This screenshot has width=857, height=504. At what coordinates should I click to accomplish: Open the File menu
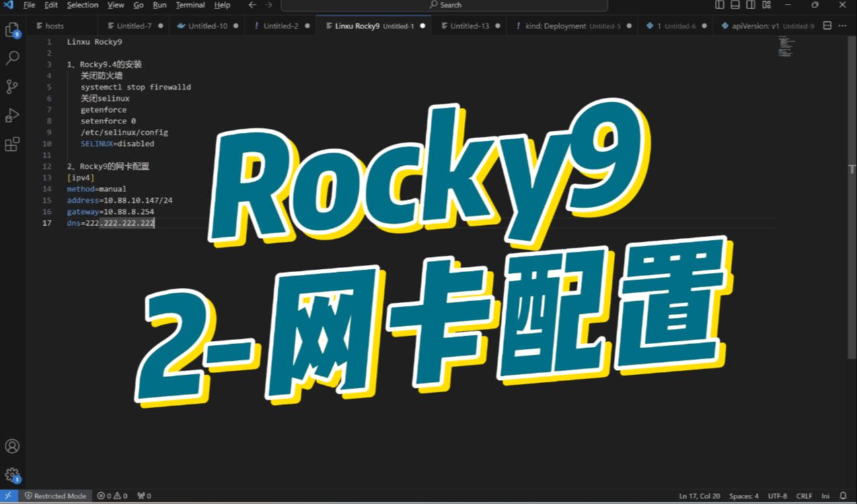(29, 5)
